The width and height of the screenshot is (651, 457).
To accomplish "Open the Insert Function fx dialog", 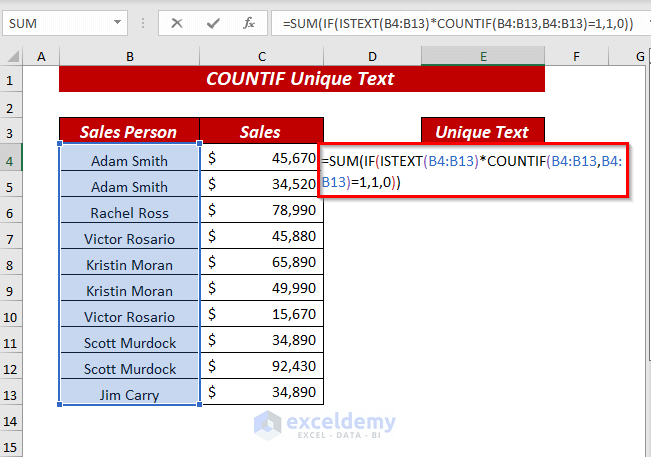I will 246,23.
